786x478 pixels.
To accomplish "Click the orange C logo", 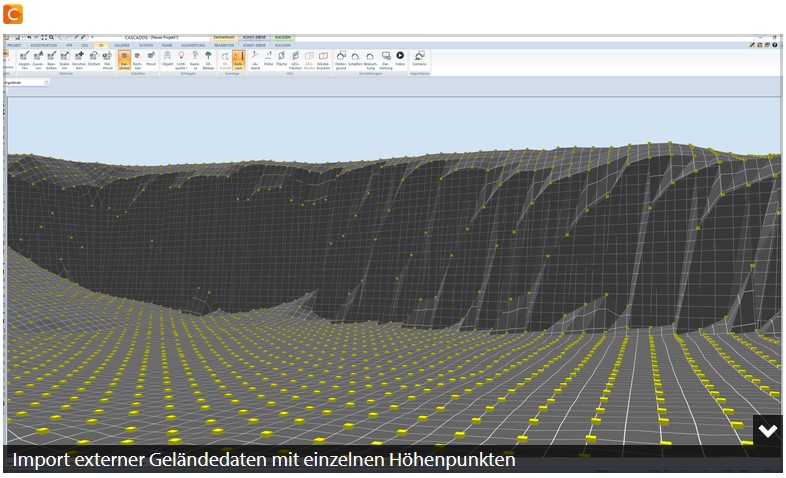I will tap(13, 14).
